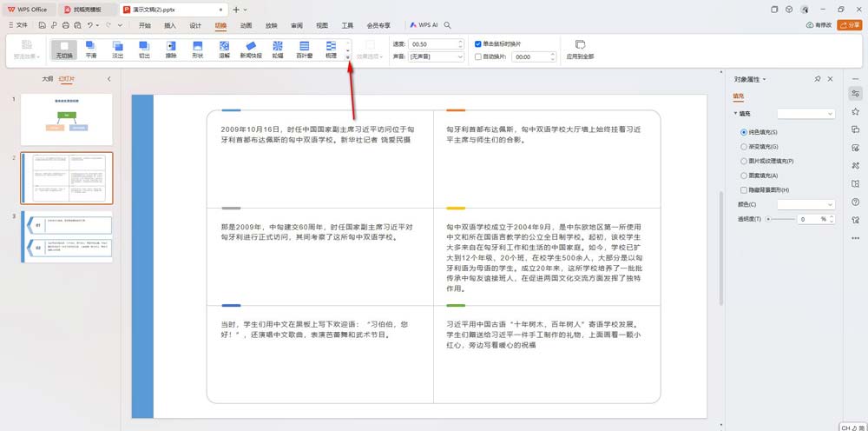Click the print preview icon
Screen dimensions: 868x431
(77, 25)
